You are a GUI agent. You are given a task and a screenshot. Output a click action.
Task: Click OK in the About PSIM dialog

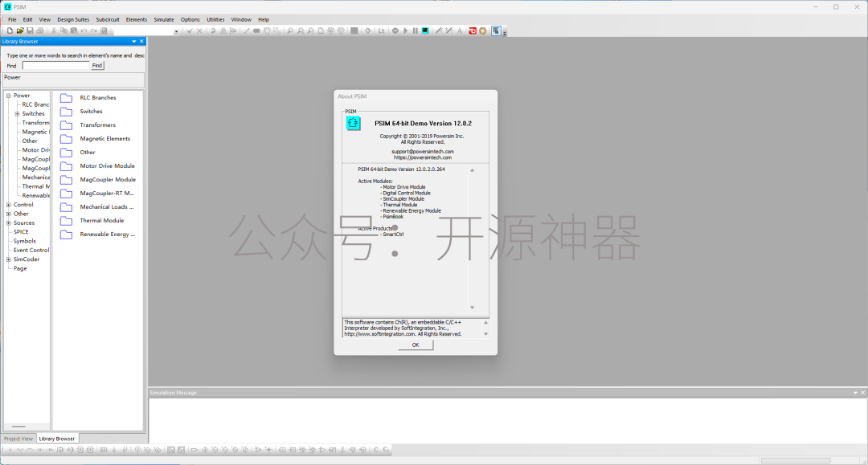[416, 345]
